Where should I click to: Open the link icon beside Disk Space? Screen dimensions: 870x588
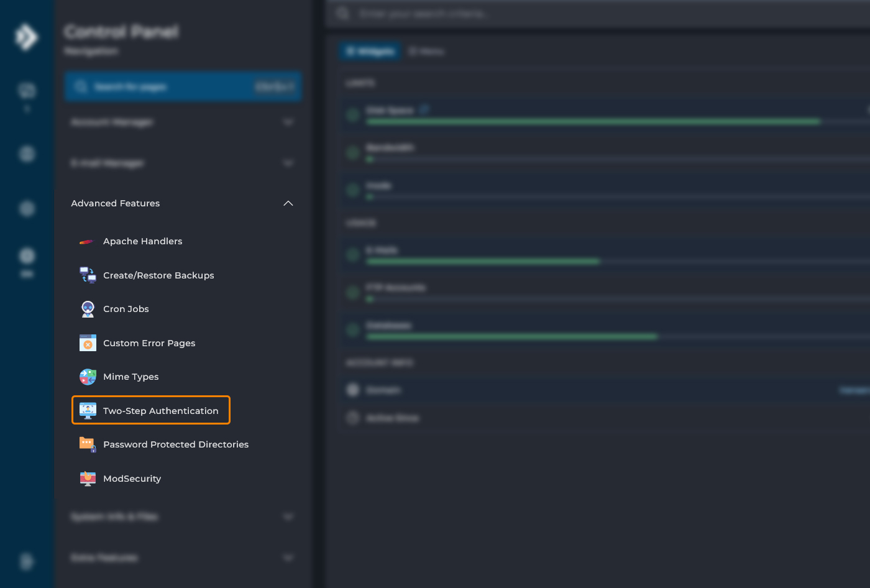click(424, 110)
